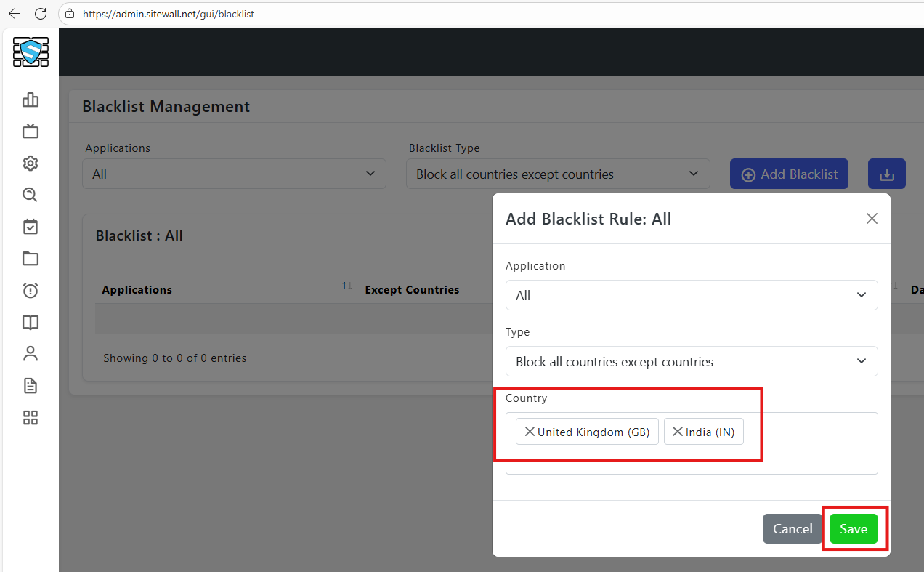The width and height of the screenshot is (924, 572).
Task: Open the Type dropdown in the modal
Action: pyautogui.click(x=691, y=361)
